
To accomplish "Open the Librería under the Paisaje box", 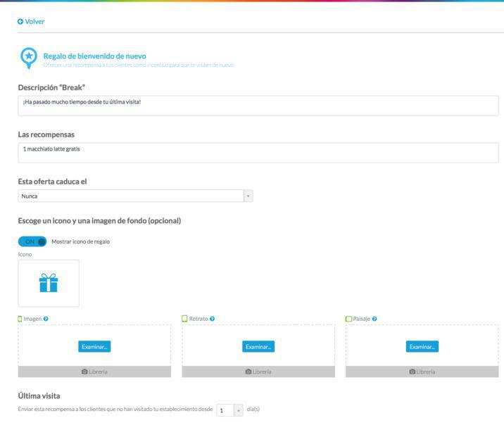I will (x=422, y=372).
